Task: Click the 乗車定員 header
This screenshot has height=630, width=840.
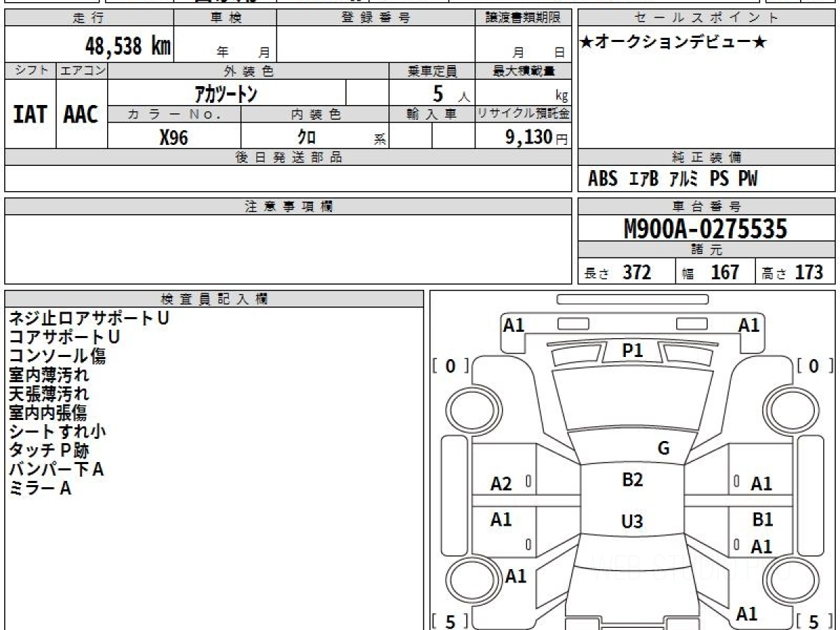Action: pyautogui.click(x=432, y=71)
